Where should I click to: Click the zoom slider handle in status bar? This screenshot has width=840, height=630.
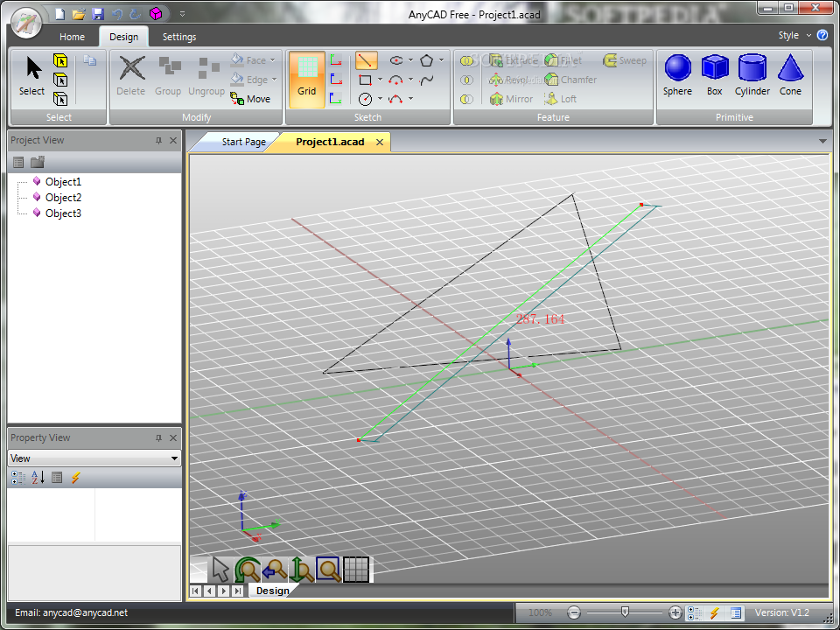[625, 612]
